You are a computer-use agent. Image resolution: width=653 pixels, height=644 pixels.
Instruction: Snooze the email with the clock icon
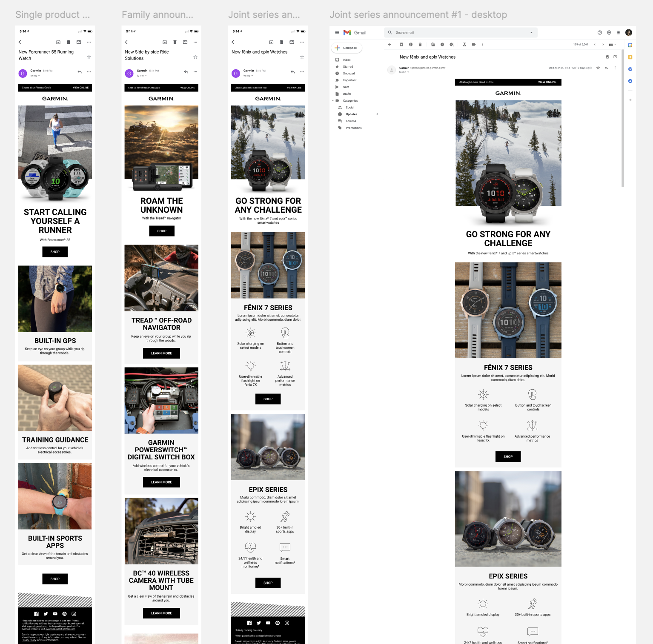(442, 44)
